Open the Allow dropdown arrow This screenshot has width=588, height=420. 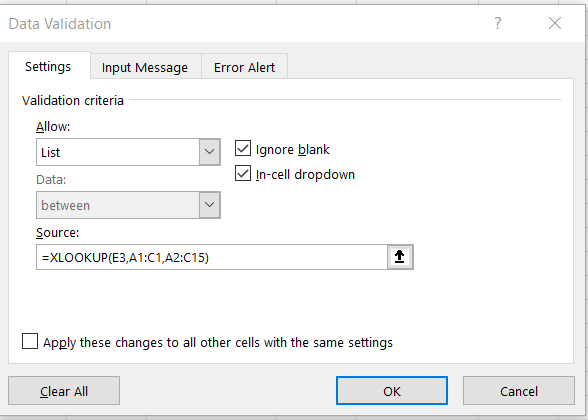tap(210, 152)
